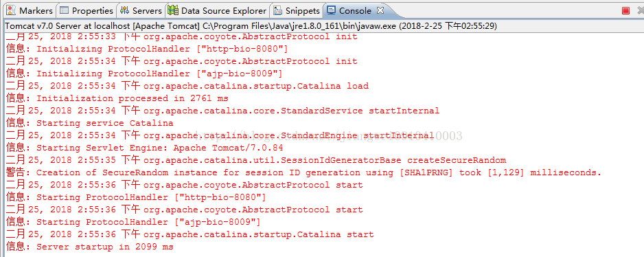
Task: Click 'Starting ProtocolHandler ["ajp-bio-8009"]' line
Action: (133, 222)
